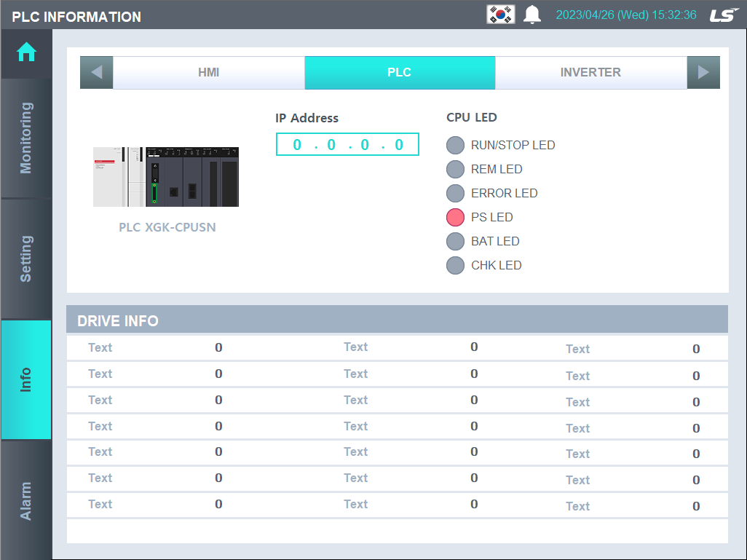The width and height of the screenshot is (747, 560).
Task: Switch to the HMI tab
Action: [209, 72]
